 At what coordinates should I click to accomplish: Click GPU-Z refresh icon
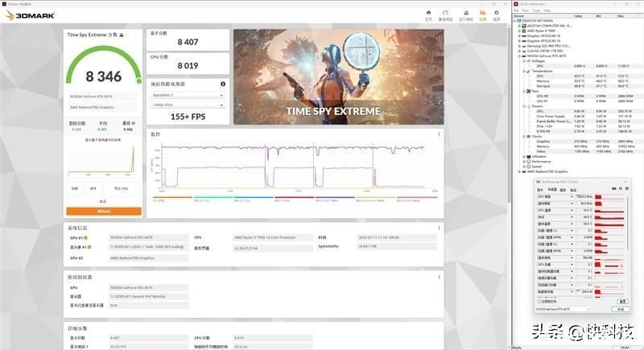click(x=621, y=189)
